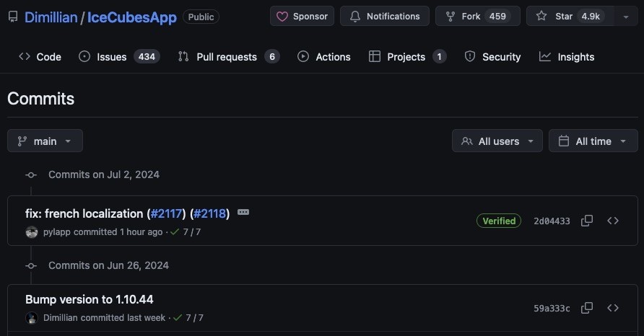Browse repository at commit 59a333c
The image size is (644, 336).
pyautogui.click(x=613, y=308)
